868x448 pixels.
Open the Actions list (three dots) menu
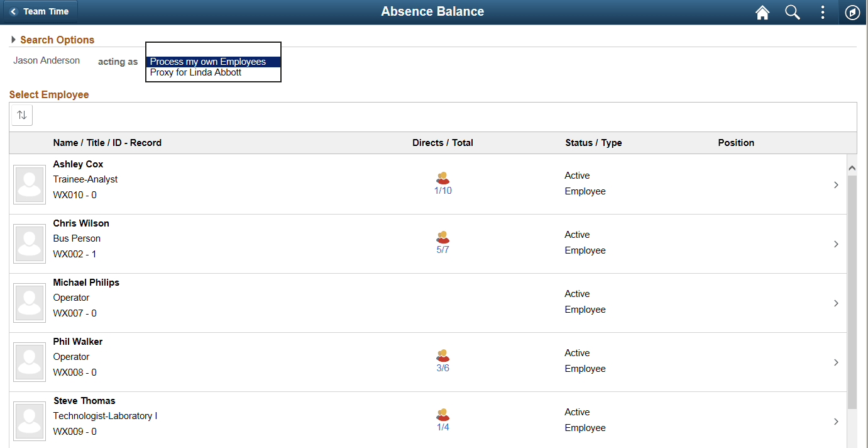point(823,12)
